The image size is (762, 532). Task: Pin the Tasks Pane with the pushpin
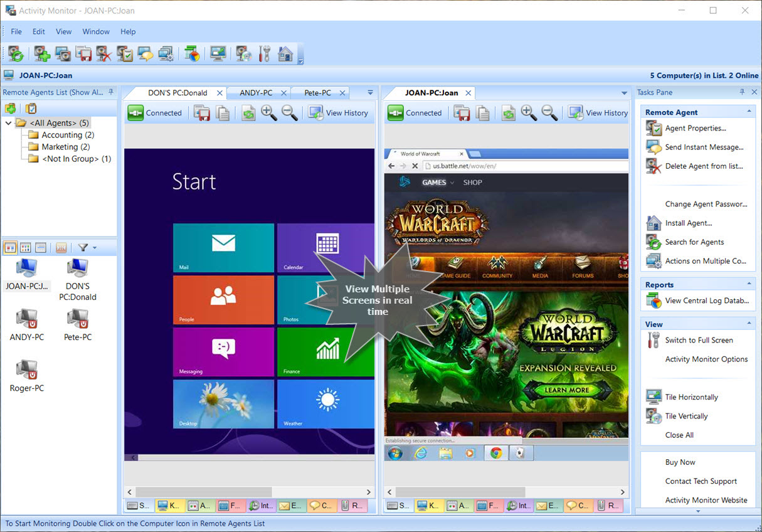pyautogui.click(x=742, y=92)
